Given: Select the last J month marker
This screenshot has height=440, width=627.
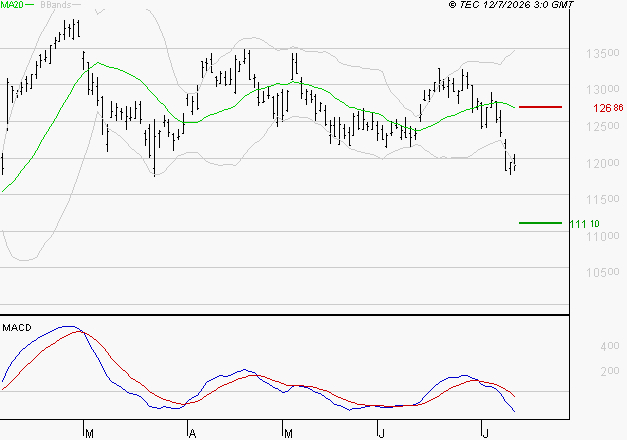Looking at the screenshot, I should point(486,433).
